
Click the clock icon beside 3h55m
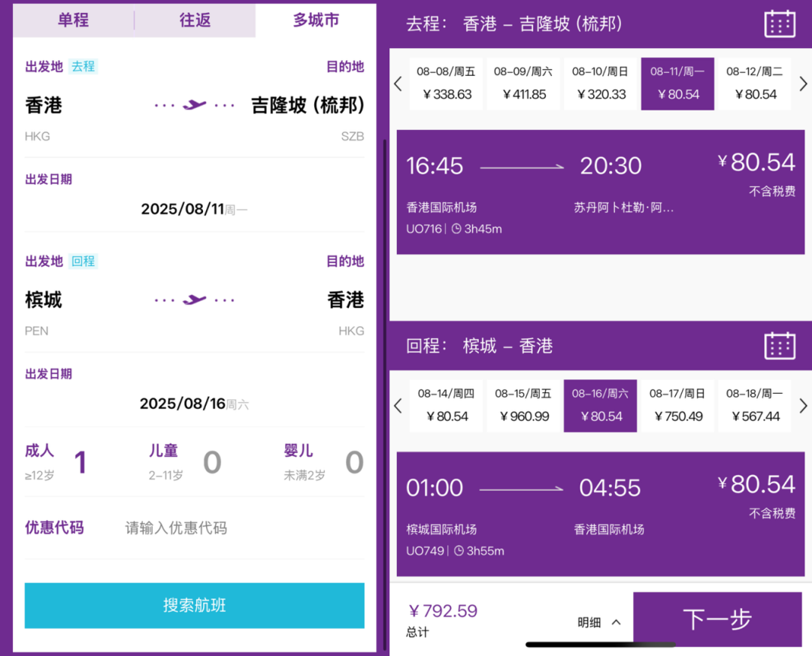point(459,551)
